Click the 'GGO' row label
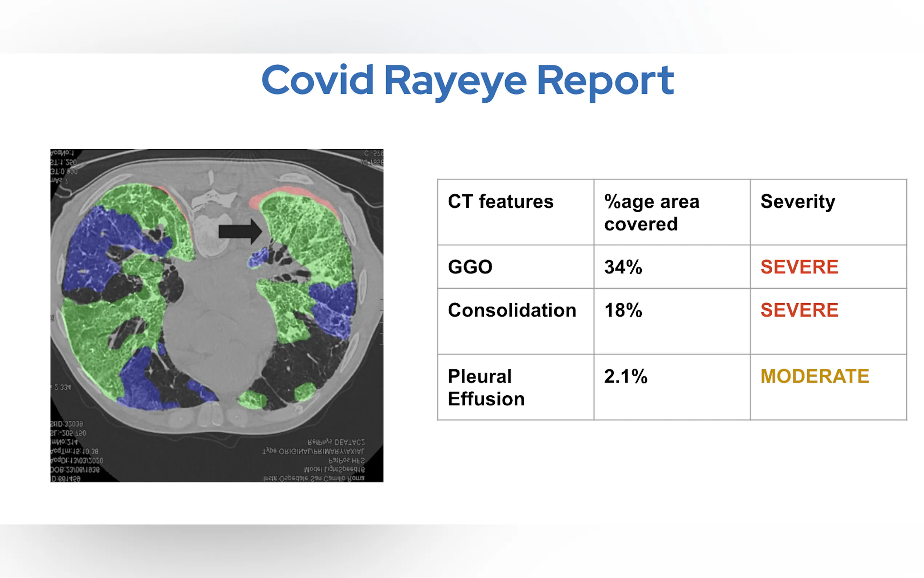Screen dimensions: 924x578 click(x=470, y=267)
